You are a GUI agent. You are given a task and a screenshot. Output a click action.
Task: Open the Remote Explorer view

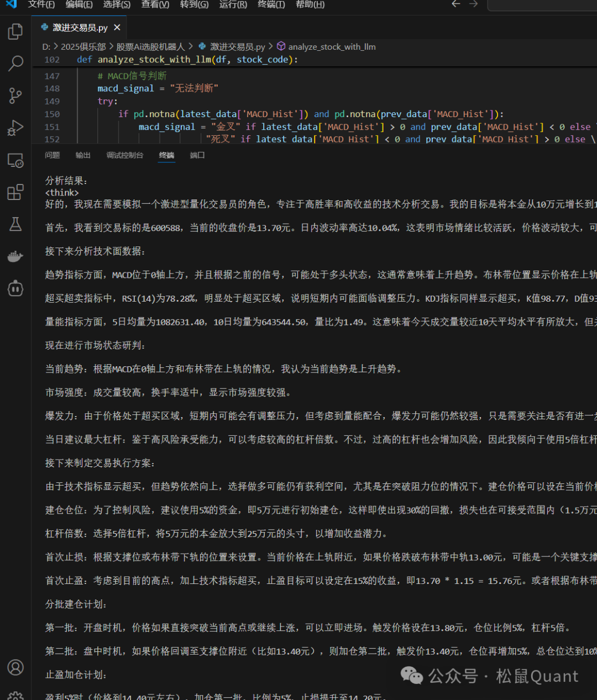click(x=15, y=160)
